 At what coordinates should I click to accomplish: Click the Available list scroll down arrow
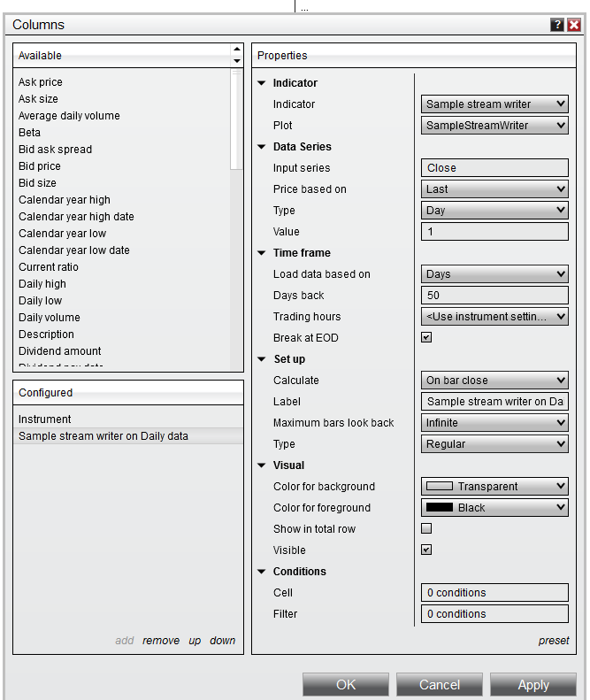coord(237,61)
